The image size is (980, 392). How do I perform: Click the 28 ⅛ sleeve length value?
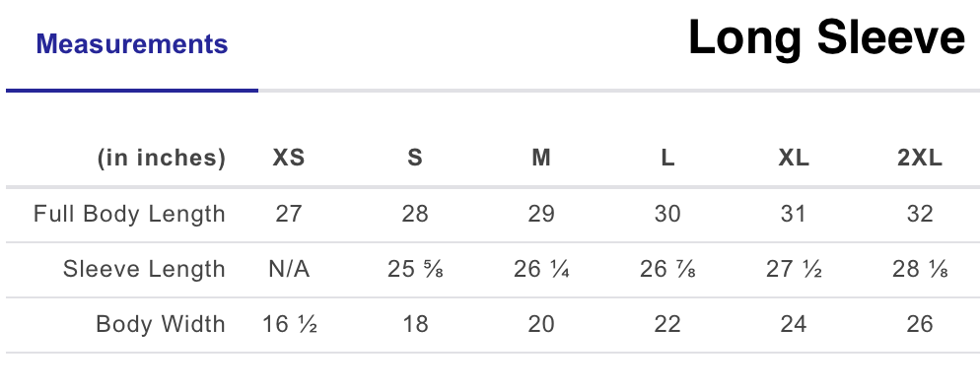pos(920,269)
